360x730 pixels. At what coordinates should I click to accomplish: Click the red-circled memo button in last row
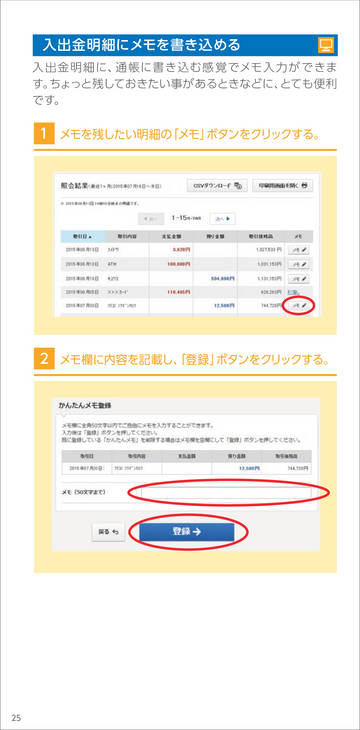click(x=299, y=306)
